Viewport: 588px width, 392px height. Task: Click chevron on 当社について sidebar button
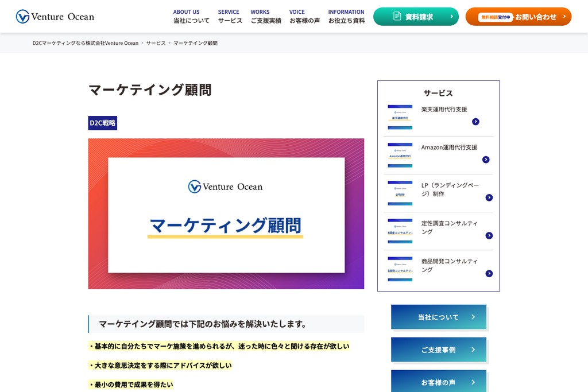click(473, 317)
